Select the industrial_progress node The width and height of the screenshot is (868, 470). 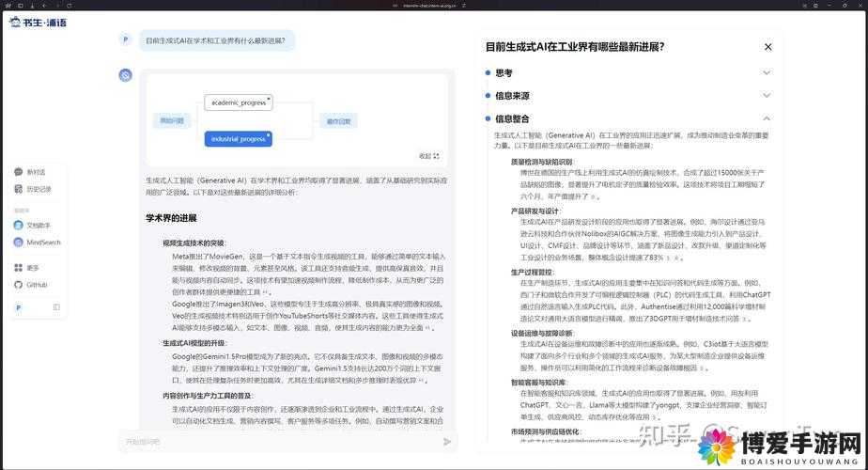238,138
